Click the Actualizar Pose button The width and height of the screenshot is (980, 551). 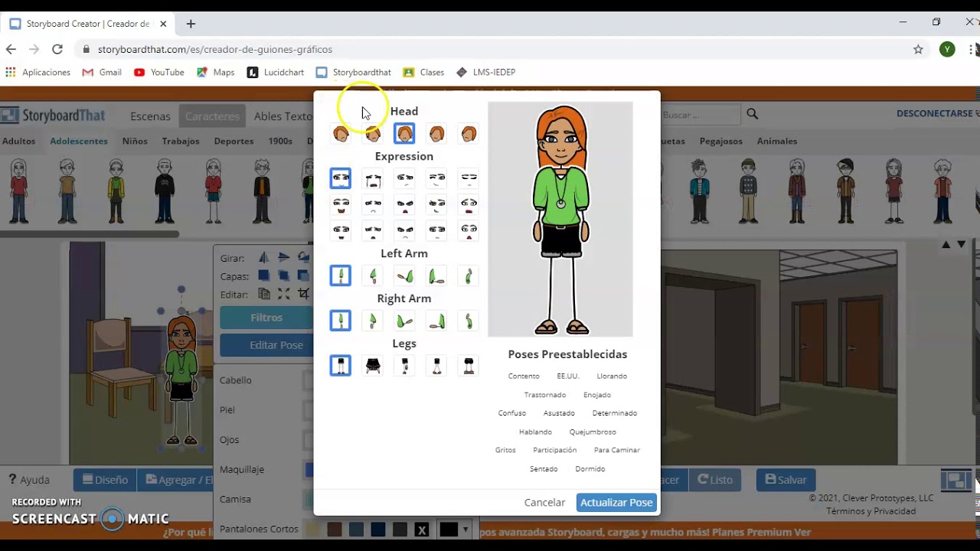616,503
